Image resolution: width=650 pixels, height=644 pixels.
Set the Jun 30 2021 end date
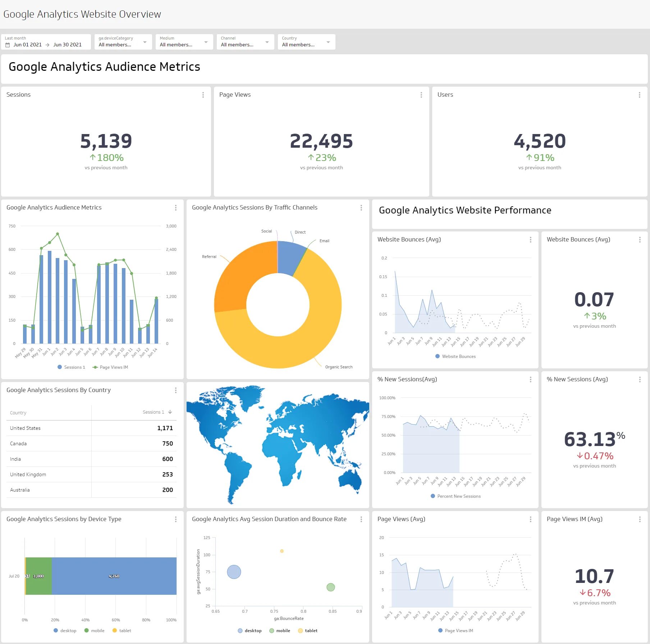68,45
